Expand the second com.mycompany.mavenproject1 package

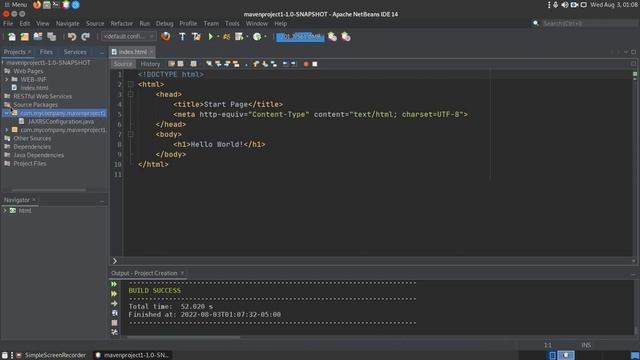tap(7, 130)
